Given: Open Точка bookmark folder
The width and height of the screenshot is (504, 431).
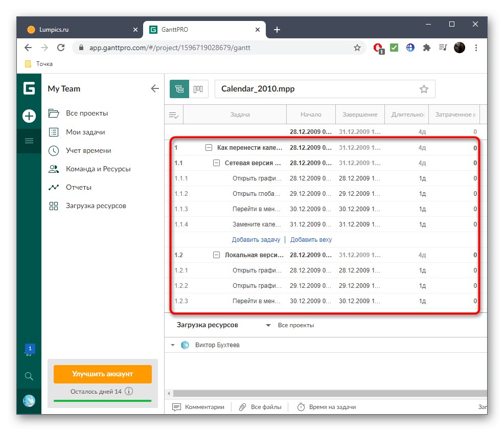Looking at the screenshot, I should (38, 63).
